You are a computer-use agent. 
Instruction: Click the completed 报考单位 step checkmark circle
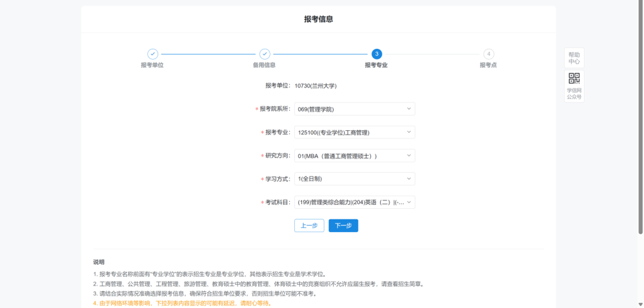[x=153, y=53]
